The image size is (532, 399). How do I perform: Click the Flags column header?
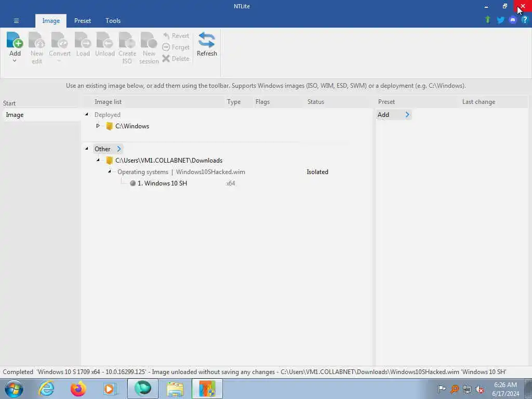click(262, 102)
